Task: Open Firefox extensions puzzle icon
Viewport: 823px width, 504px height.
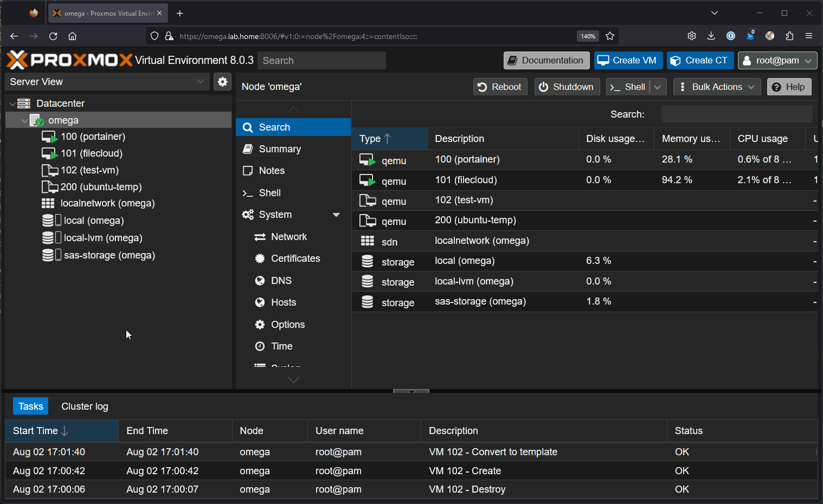Action: [789, 36]
